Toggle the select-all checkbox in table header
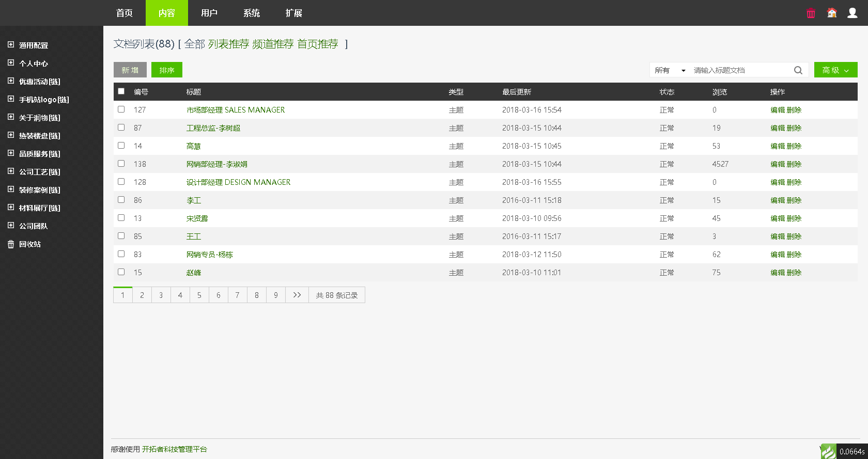The width and height of the screenshot is (868, 459). [121, 91]
